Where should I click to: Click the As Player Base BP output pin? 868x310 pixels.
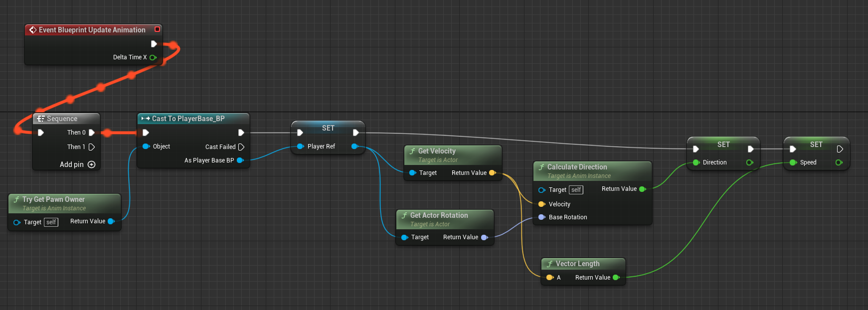(x=240, y=160)
